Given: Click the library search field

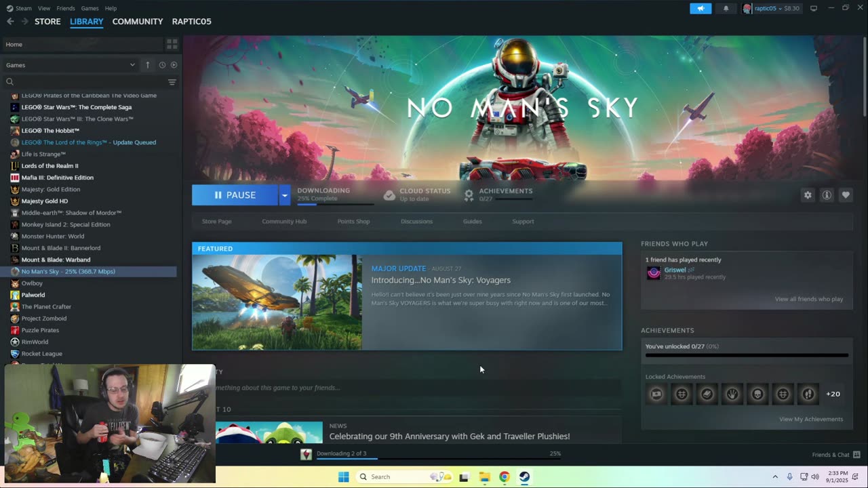Looking at the screenshot, I should pos(85,82).
